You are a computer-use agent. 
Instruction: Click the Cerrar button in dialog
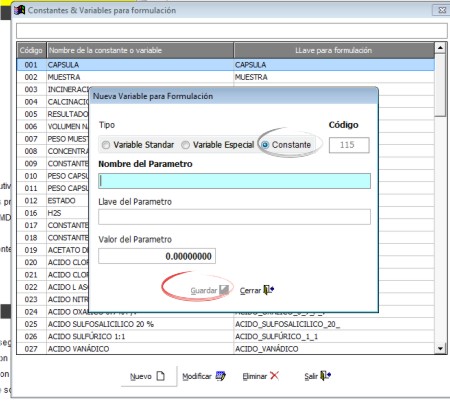pos(257,290)
